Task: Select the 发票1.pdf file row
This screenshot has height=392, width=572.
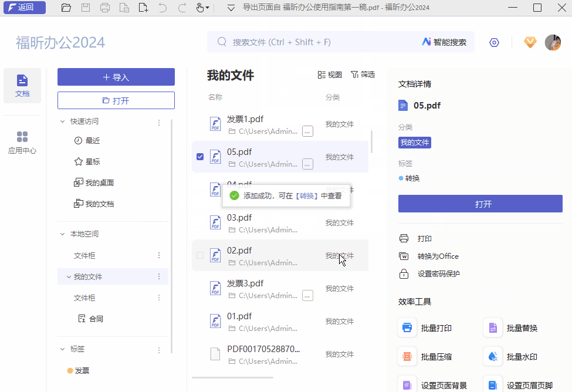Action: click(x=280, y=124)
